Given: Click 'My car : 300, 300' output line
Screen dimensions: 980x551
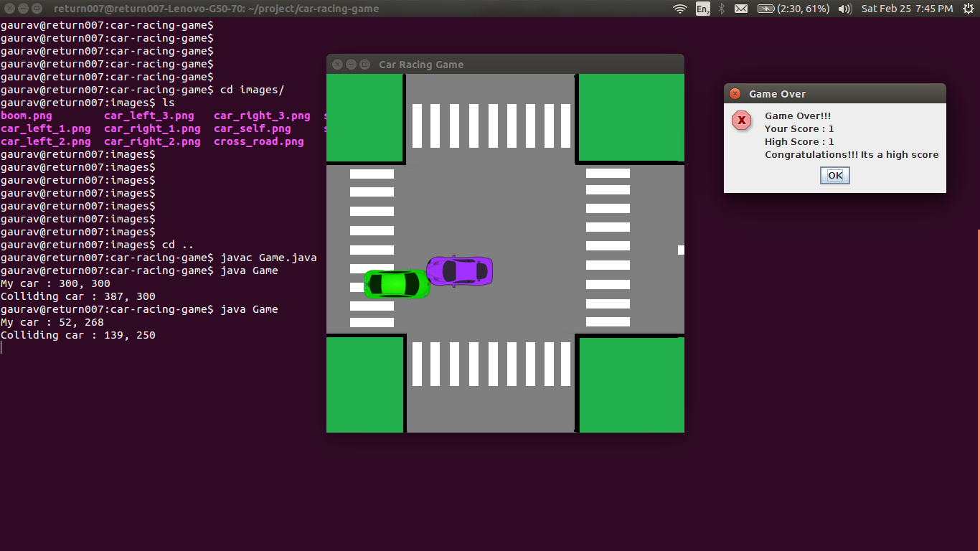Looking at the screenshot, I should click(x=55, y=283).
